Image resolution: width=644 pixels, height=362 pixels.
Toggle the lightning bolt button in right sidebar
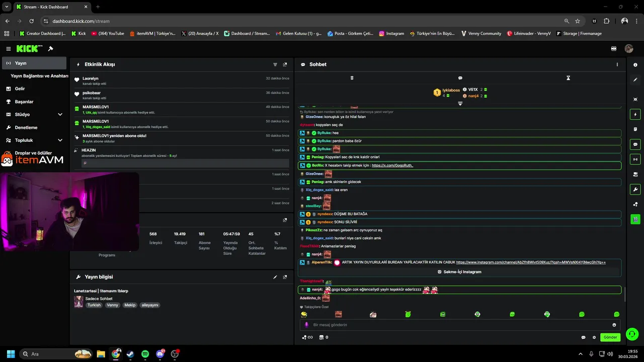[x=635, y=115]
